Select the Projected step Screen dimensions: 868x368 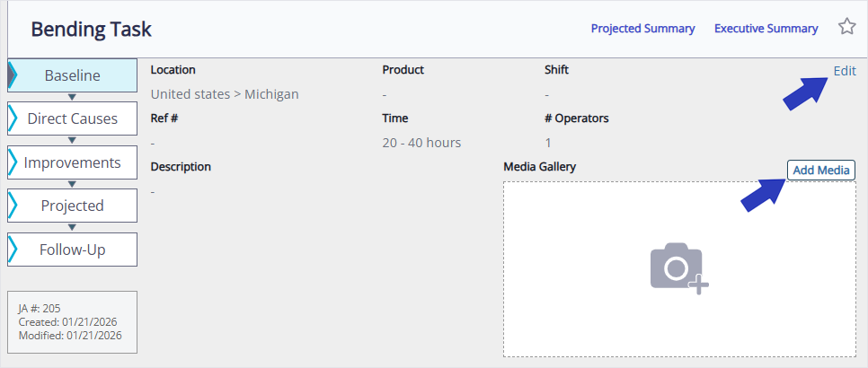(73, 206)
